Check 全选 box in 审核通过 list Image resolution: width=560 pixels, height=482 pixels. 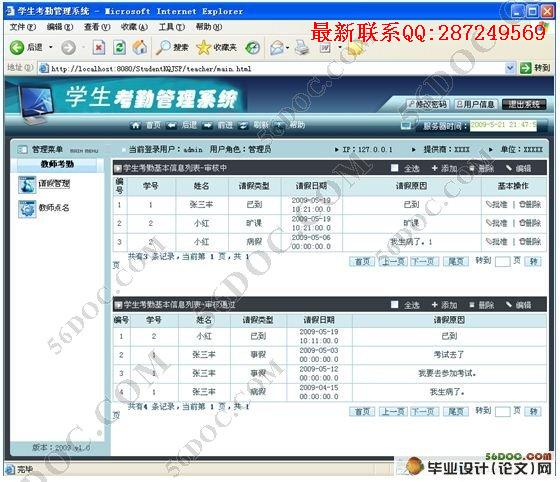tap(395, 305)
